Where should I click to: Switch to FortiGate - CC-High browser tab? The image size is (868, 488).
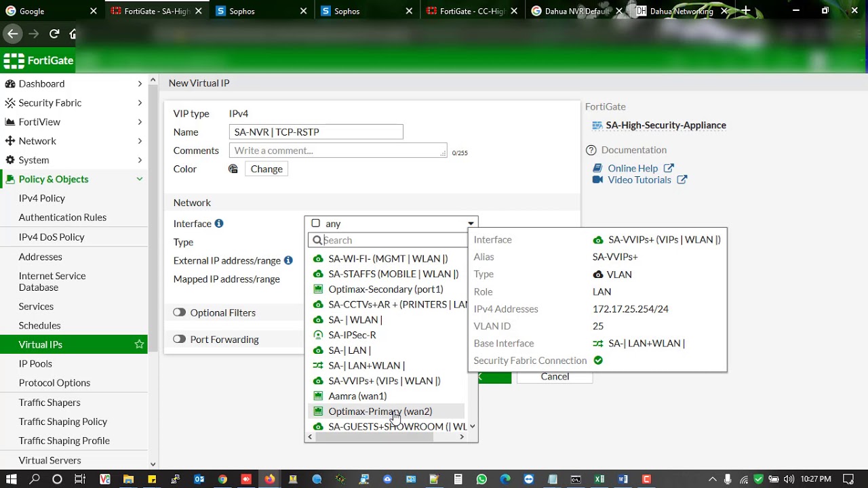(x=473, y=11)
